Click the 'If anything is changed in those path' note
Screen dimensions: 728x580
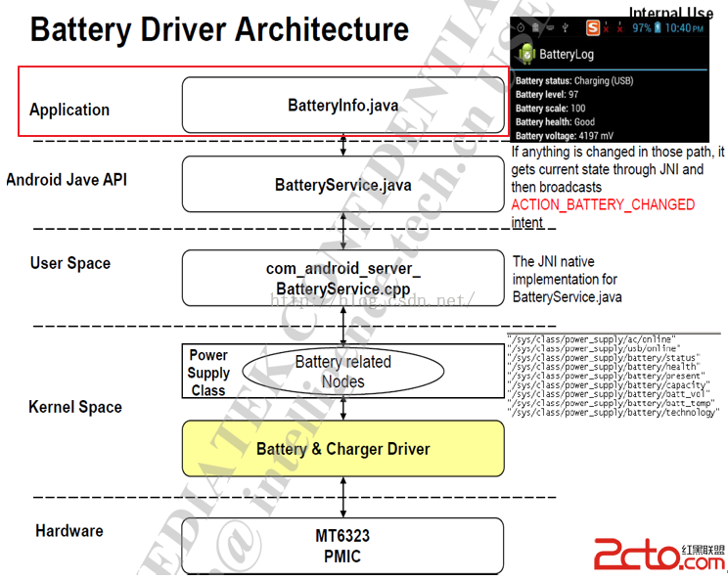pyautogui.click(x=617, y=187)
